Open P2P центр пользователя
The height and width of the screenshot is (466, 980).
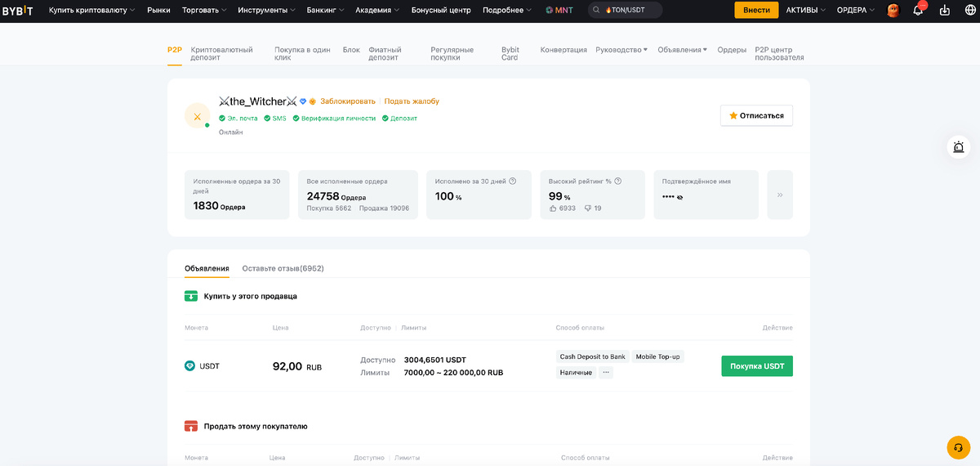point(780,53)
